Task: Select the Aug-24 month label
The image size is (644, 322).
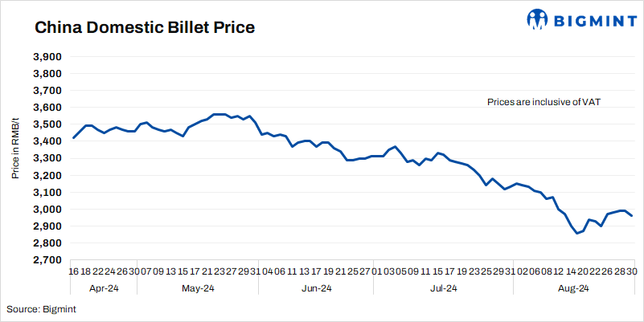Action: pos(572,288)
